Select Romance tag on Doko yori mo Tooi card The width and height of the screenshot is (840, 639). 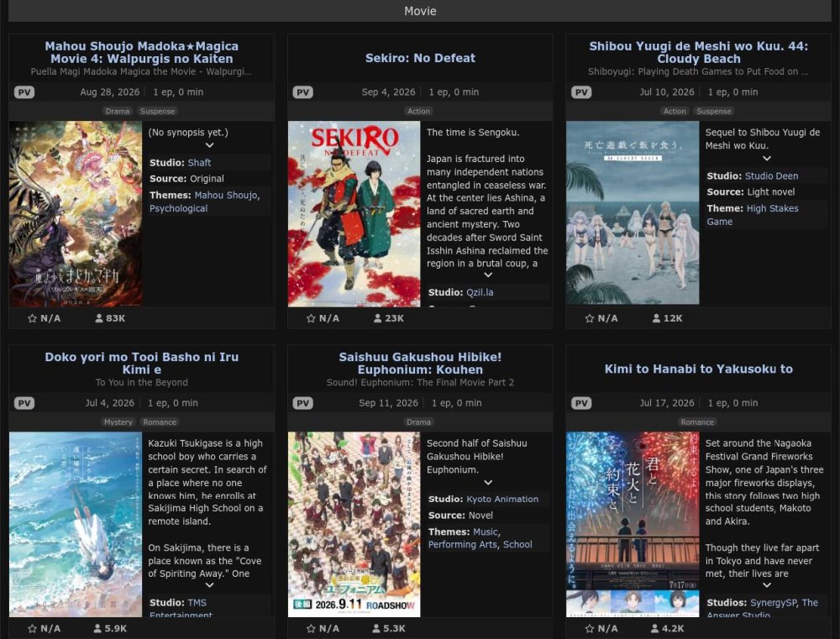pyautogui.click(x=160, y=422)
